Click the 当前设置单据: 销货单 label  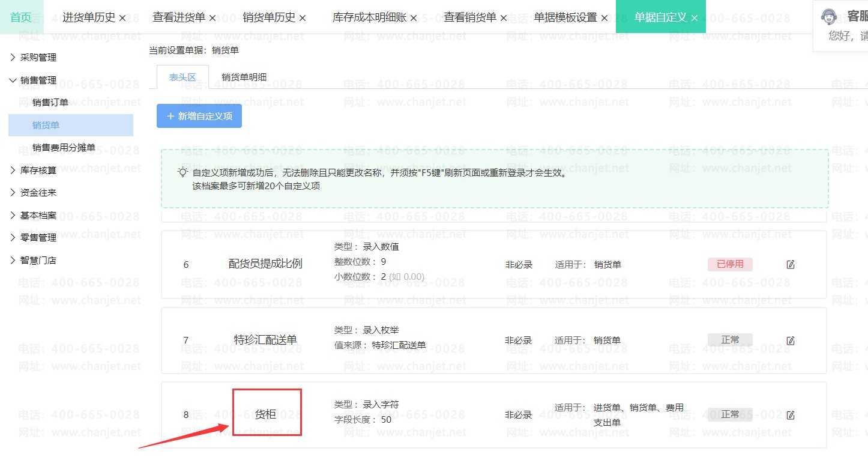[193, 50]
